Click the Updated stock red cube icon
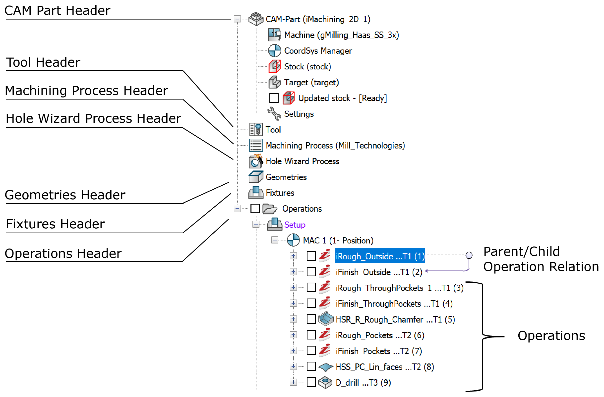The image size is (604, 397). pos(289,98)
